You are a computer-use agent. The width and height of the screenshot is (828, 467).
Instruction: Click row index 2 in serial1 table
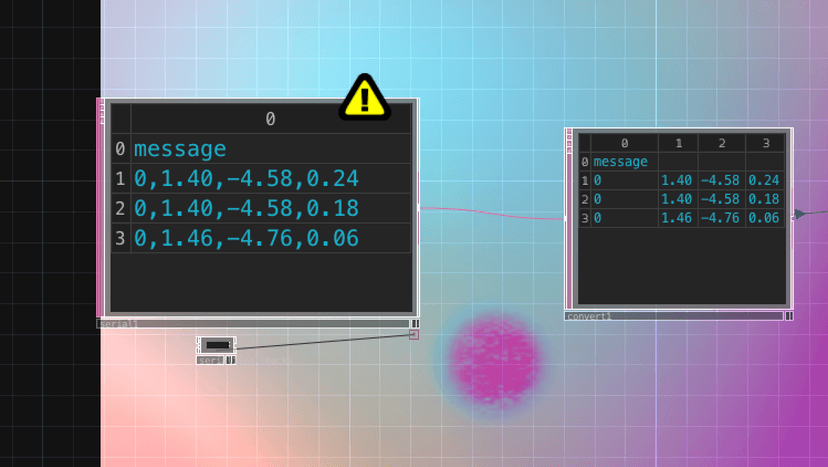120,208
